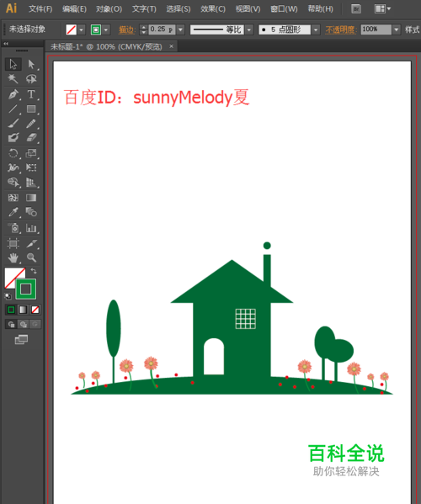Select the Slice tool
The image size is (421, 504).
[x=31, y=243]
